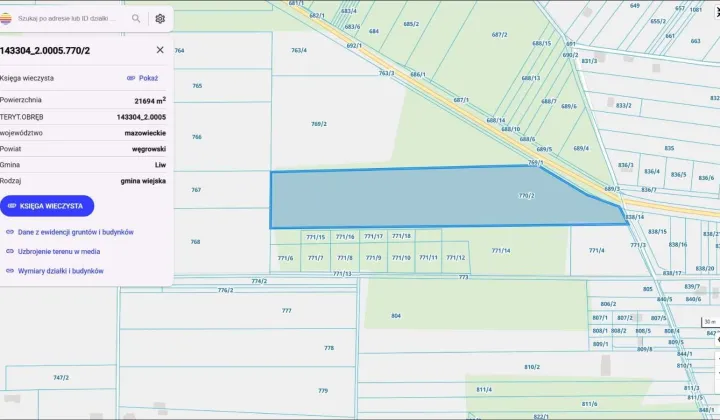
Task: Select parcel 771/4 on the map
Action: coord(597,250)
